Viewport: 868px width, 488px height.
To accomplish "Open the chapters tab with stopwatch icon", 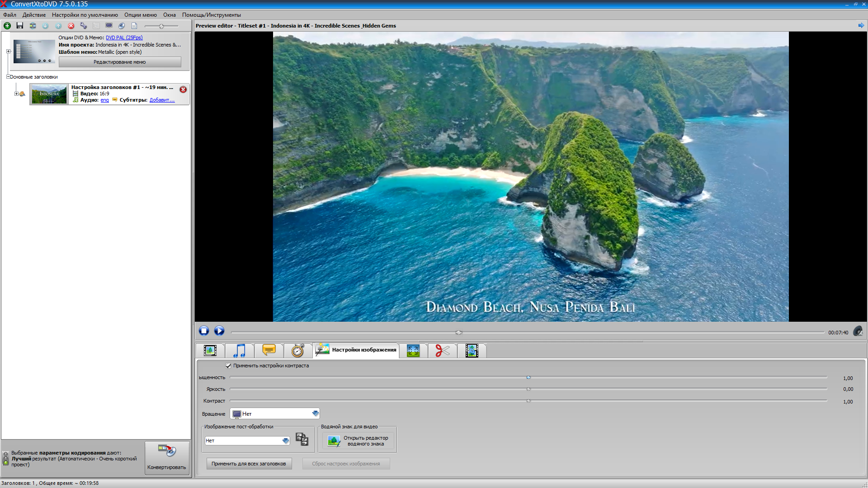I will (x=298, y=351).
